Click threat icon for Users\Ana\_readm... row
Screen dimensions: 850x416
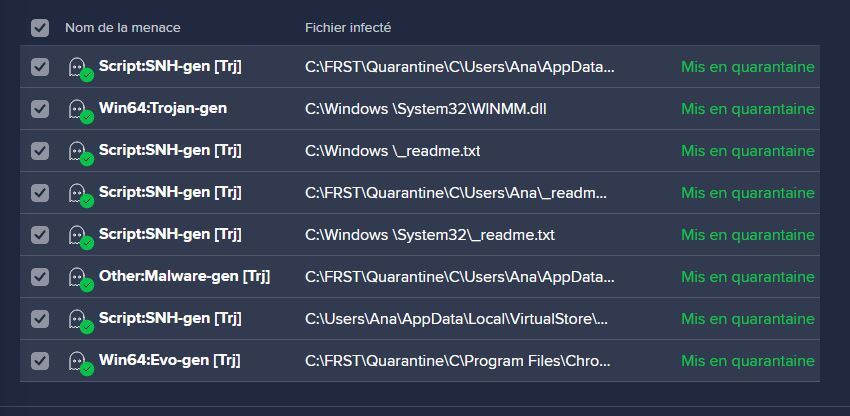pos(80,193)
